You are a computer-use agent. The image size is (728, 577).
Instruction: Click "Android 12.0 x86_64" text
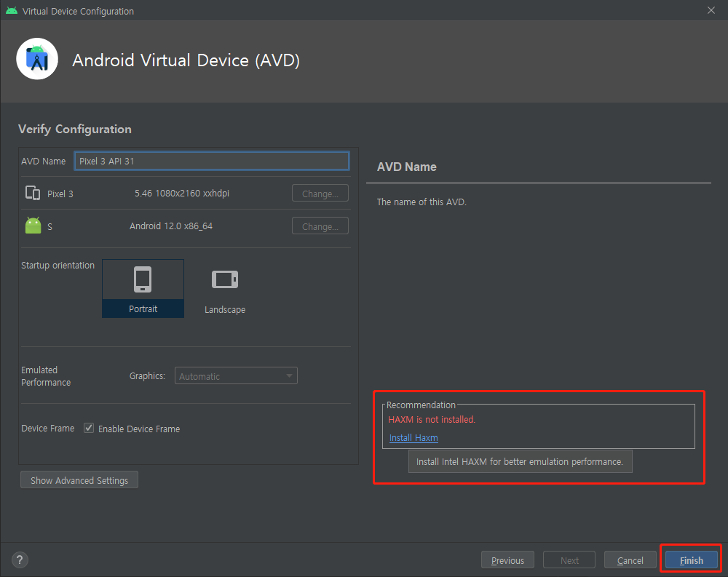point(171,226)
